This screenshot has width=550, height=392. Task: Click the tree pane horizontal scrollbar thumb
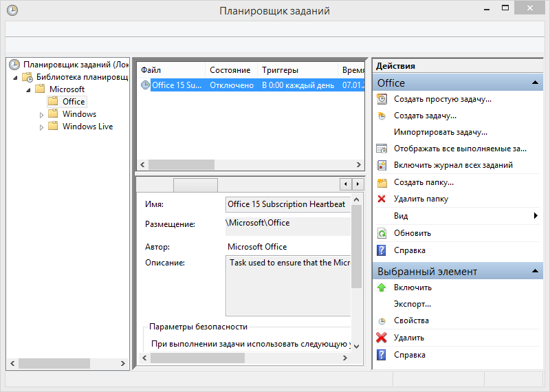54,363
